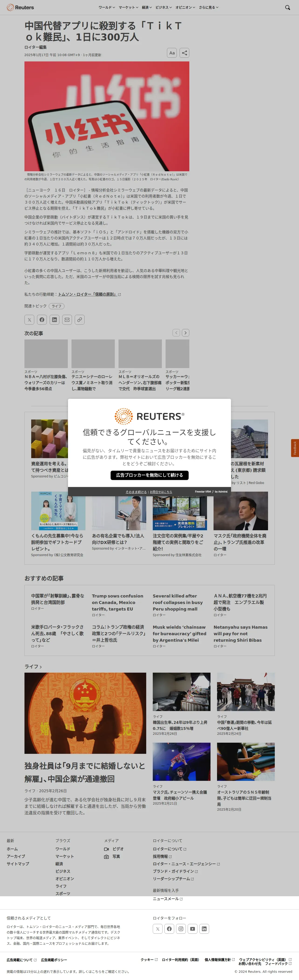
Task: Open Netanyahu says Hamas will pay article
Action: (240, 634)
